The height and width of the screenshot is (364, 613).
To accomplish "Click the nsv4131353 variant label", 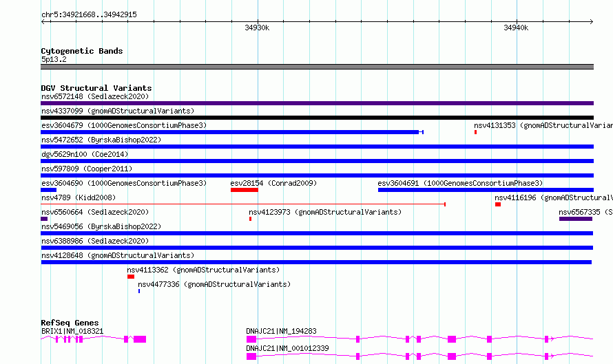I will tap(543, 125).
